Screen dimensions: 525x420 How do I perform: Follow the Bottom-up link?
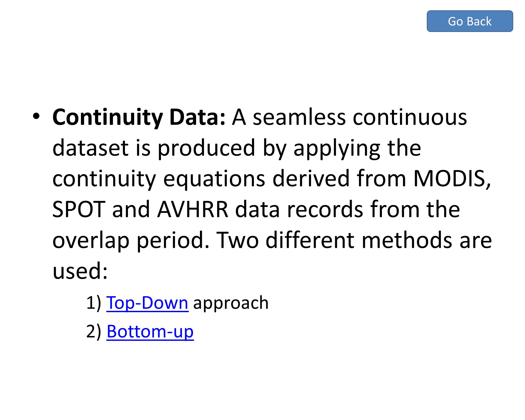coord(150,332)
